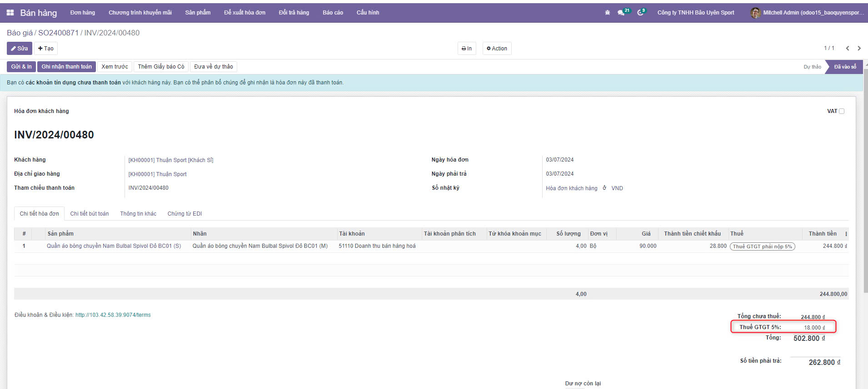This screenshot has width=868, height=389.
Task: Toggle the VAT checkbox
Action: [842, 111]
